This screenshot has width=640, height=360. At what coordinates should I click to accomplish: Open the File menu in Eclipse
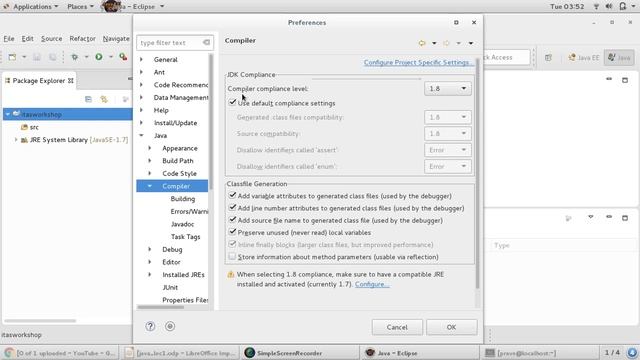point(9,38)
